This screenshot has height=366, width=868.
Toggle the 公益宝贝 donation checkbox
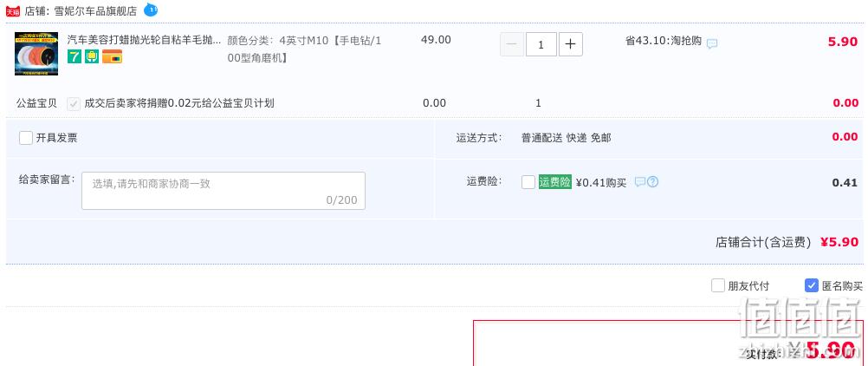pyautogui.click(x=73, y=104)
